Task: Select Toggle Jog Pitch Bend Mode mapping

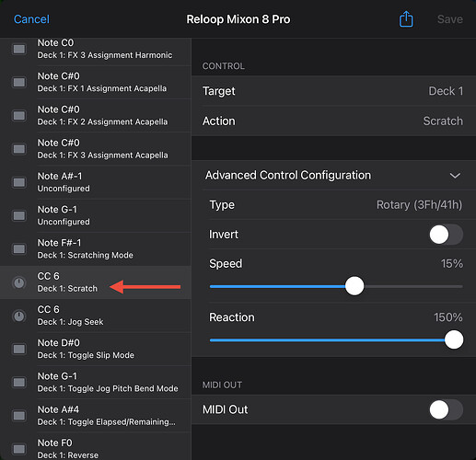Action: click(96, 383)
